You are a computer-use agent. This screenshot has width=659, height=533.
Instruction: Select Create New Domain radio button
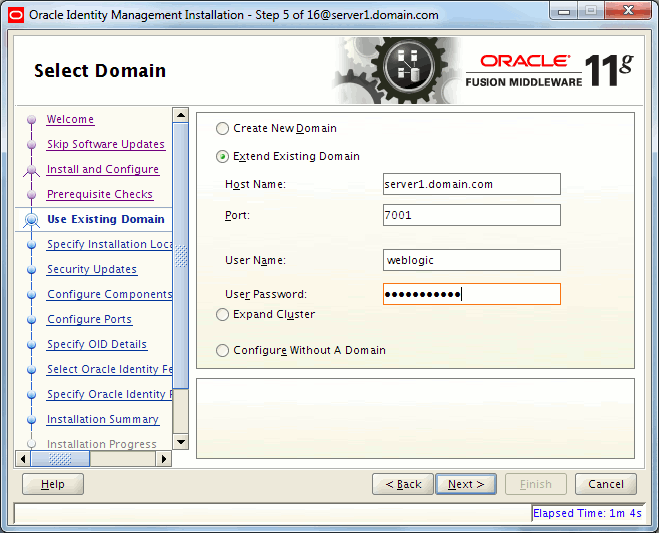[222, 128]
